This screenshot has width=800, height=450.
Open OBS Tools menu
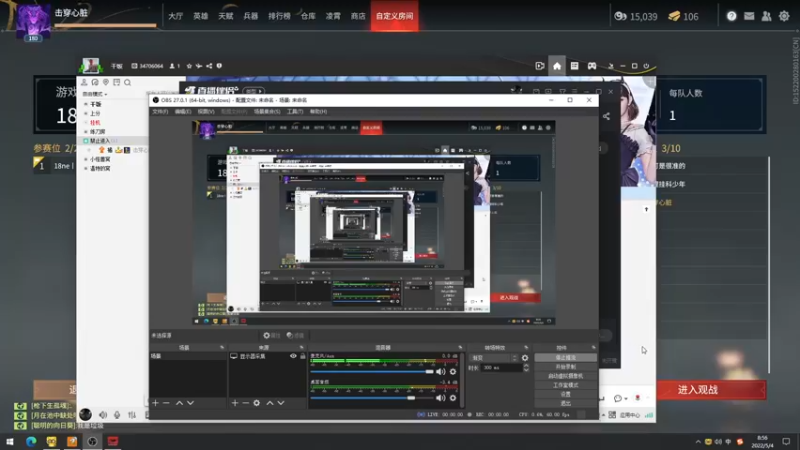pyautogui.click(x=295, y=111)
